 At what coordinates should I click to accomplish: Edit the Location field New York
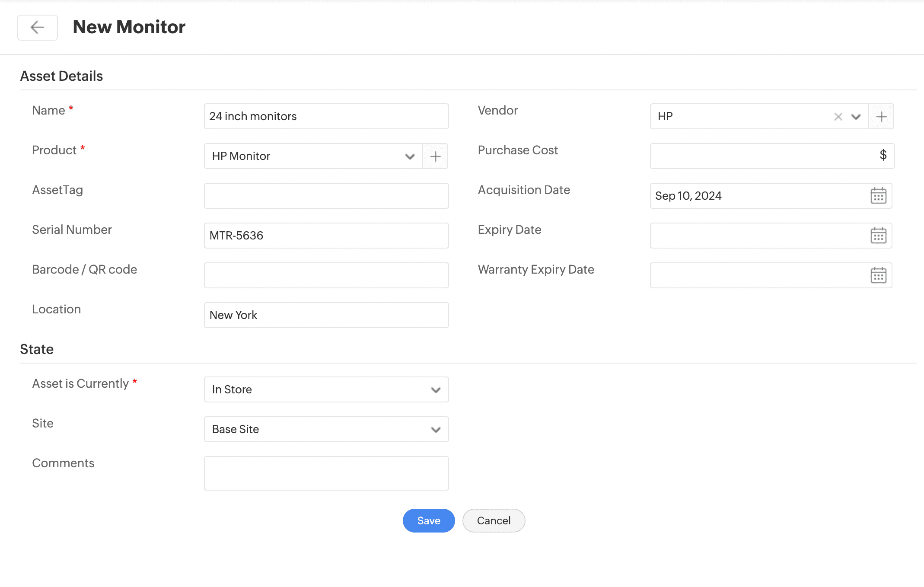click(x=326, y=315)
